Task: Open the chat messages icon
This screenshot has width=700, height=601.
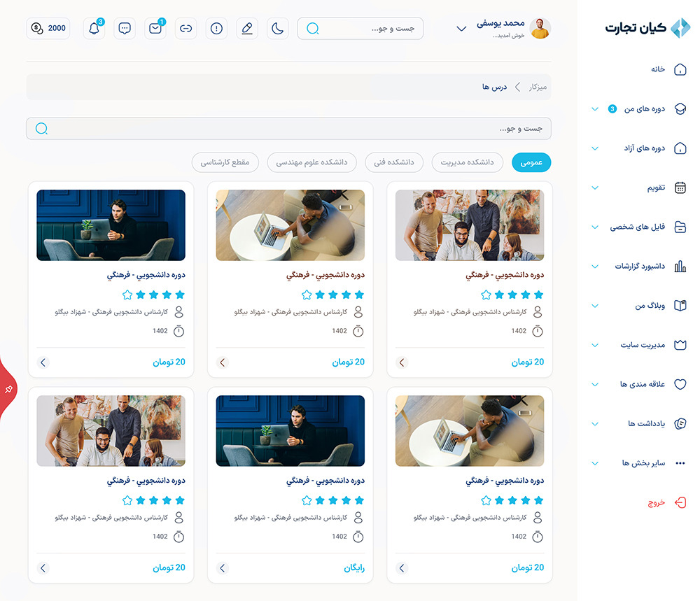Action: [125, 29]
